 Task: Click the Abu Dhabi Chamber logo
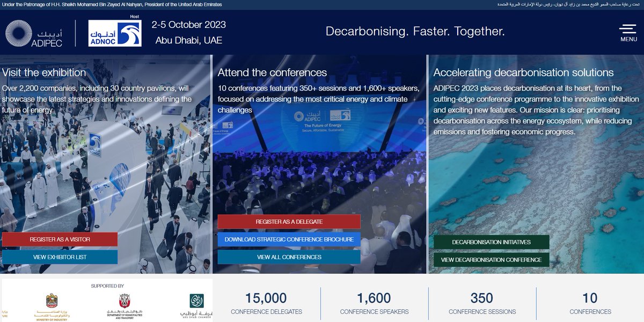click(196, 306)
